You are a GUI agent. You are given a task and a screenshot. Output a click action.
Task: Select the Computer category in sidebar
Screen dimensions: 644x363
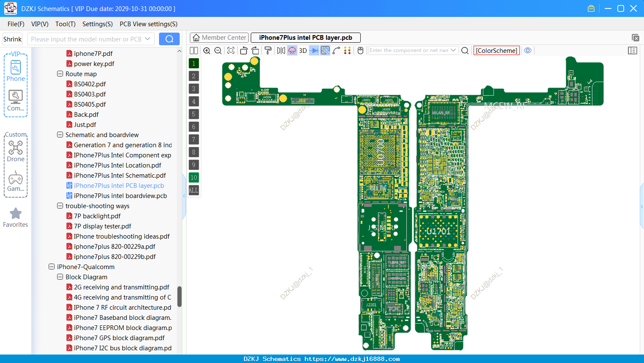[x=16, y=101]
